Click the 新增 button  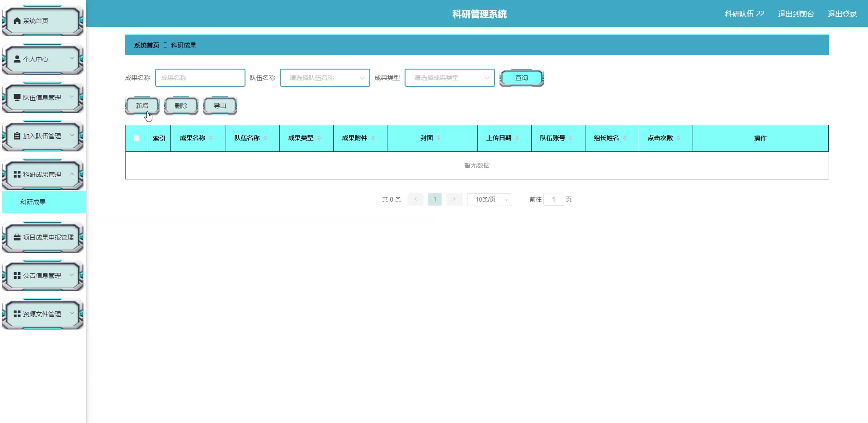click(x=142, y=106)
